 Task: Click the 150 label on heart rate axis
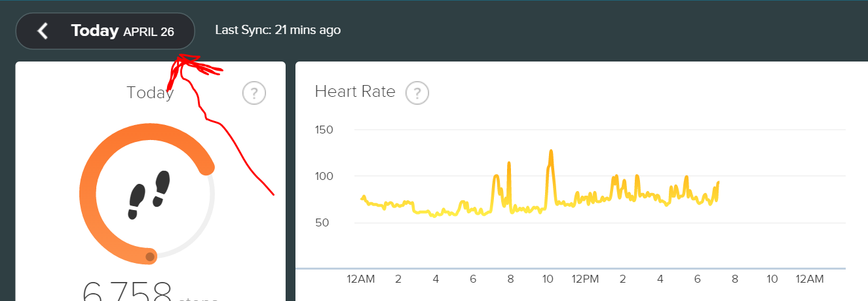tap(324, 130)
